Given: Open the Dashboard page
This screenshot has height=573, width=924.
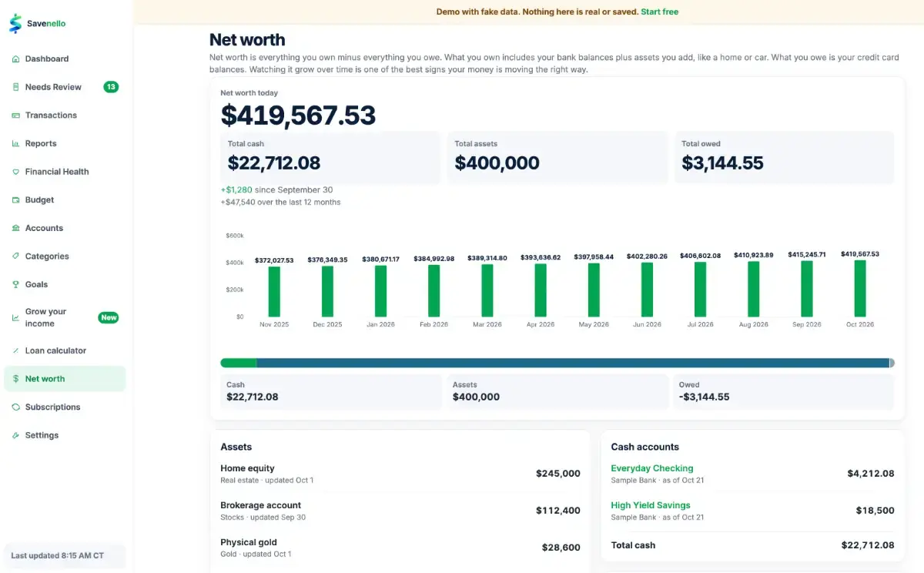Looking at the screenshot, I should coord(65,59).
